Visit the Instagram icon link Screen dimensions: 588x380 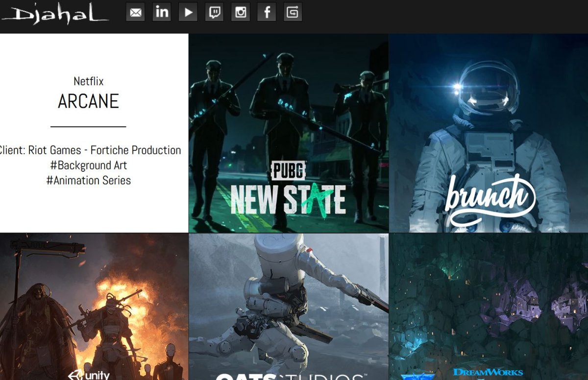click(x=240, y=12)
